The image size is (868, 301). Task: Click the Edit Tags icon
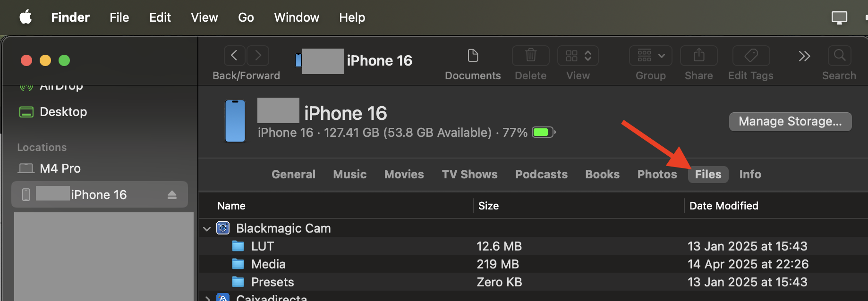(750, 56)
